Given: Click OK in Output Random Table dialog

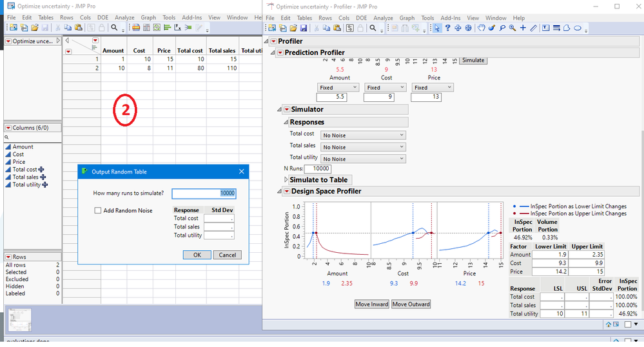Looking at the screenshot, I should (197, 255).
